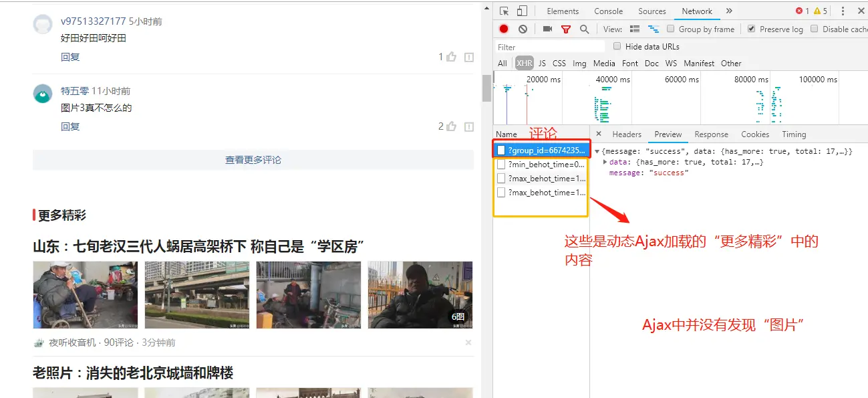Select the ?group_id=6674235 request row
This screenshot has width=868, height=398.
tap(542, 151)
